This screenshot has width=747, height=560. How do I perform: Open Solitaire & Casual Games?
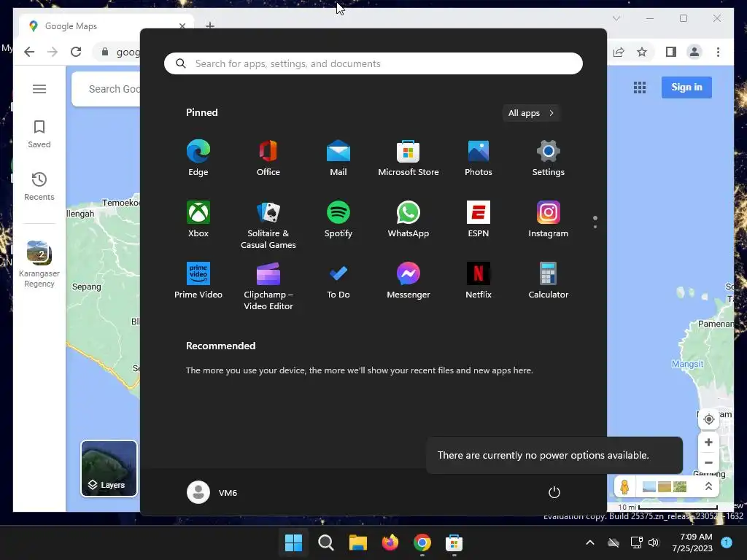click(x=268, y=225)
